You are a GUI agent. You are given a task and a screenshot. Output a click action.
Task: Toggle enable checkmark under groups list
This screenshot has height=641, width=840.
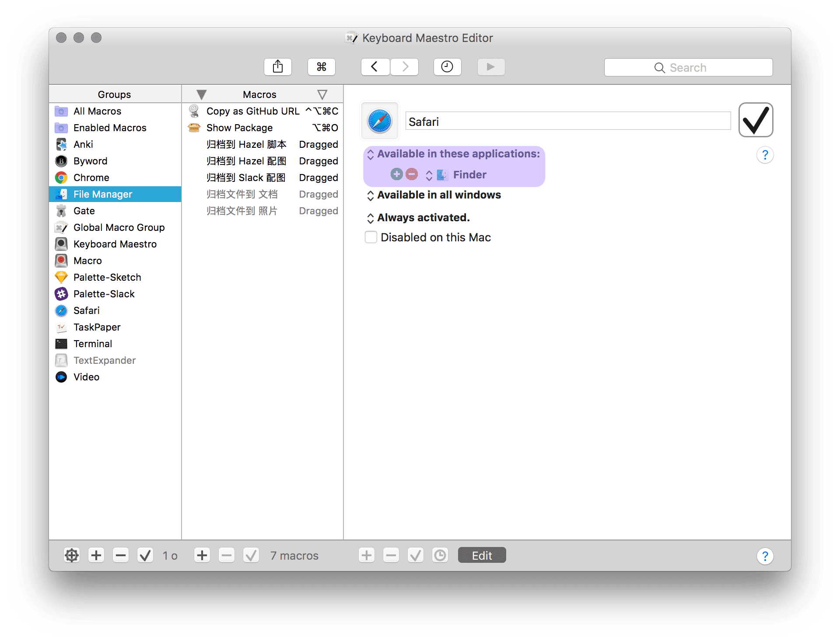[x=145, y=555]
